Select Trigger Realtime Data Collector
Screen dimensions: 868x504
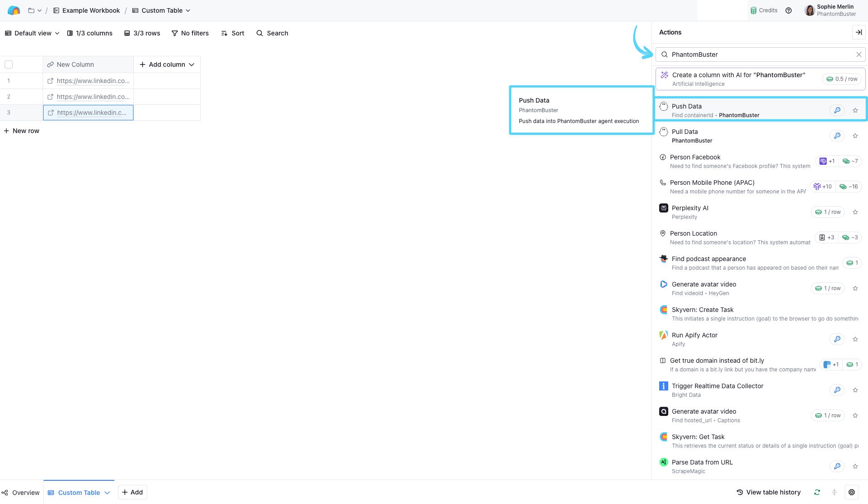point(760,390)
